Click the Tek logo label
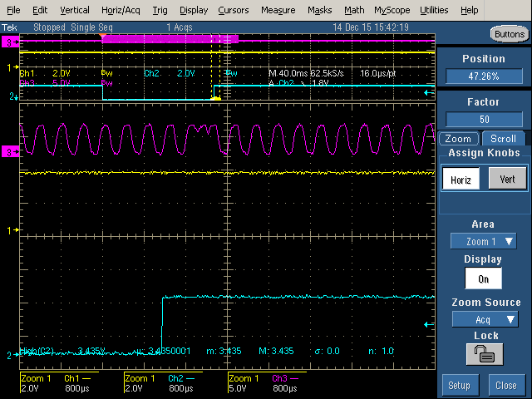The height and width of the screenshot is (399, 532). [9, 27]
